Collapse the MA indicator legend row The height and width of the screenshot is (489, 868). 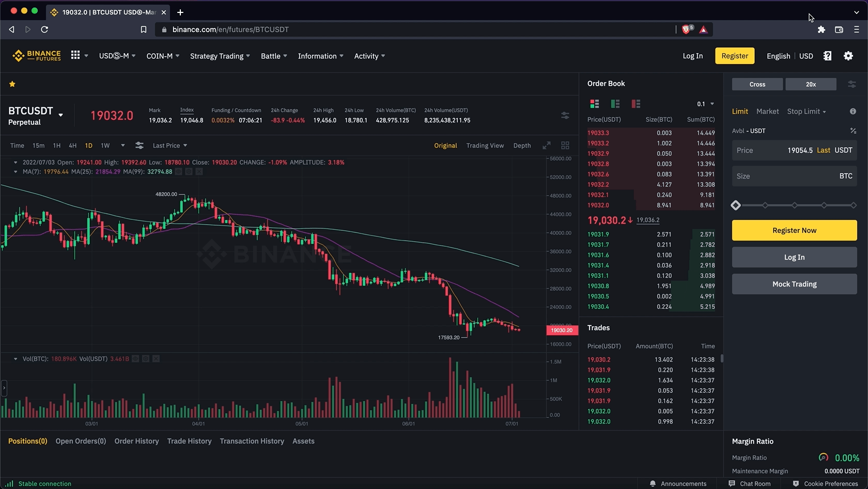click(x=16, y=171)
